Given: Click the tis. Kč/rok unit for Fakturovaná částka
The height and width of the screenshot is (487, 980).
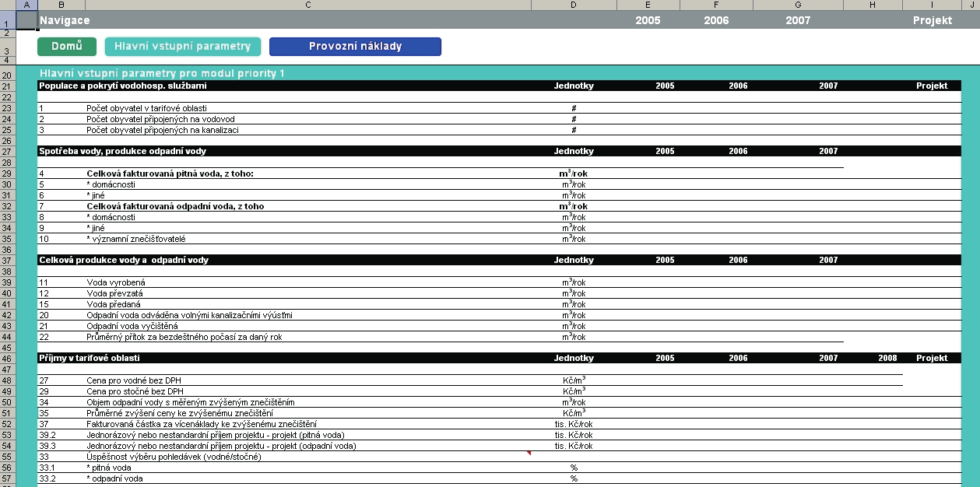Looking at the screenshot, I should pyautogui.click(x=574, y=424).
